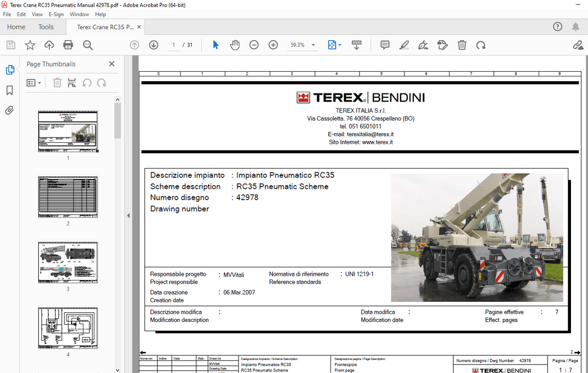This screenshot has width=588, height=373.
Task: Enable the Selection tool
Action: point(215,45)
